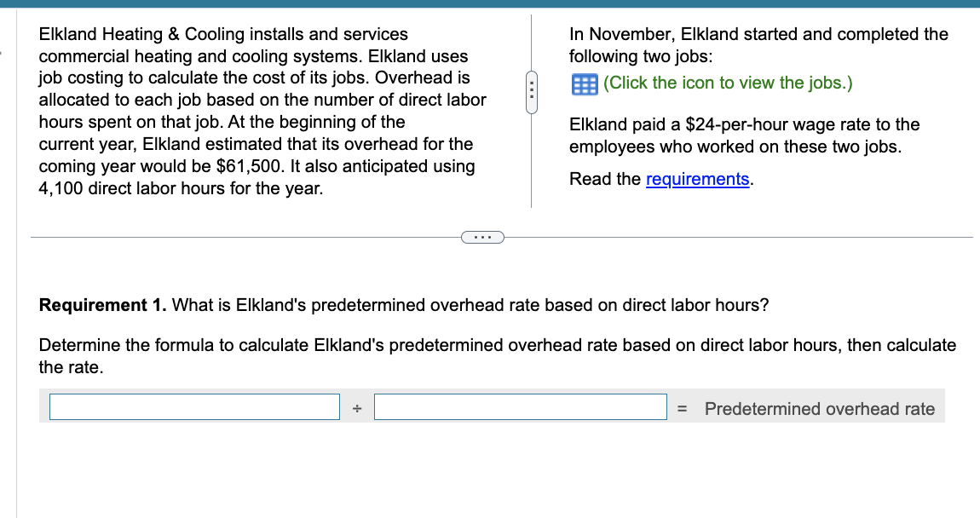Click the second formula input box

[521, 406]
